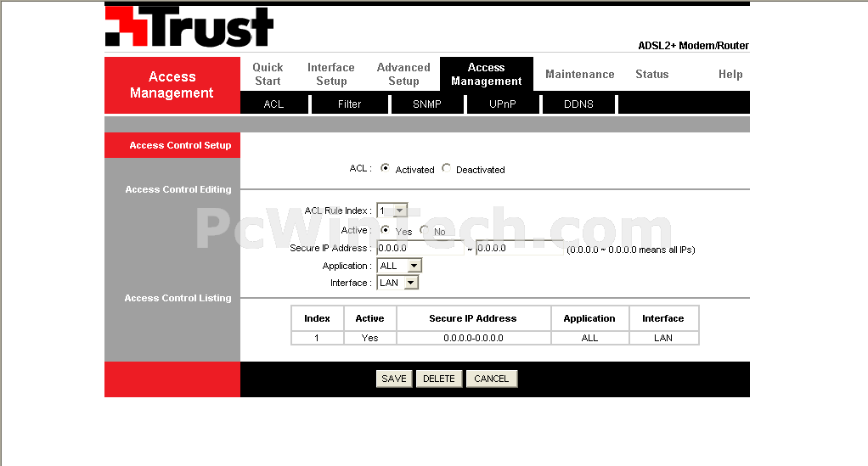The width and height of the screenshot is (868, 466).
Task: Click the red Access Management side heading
Action: pyautogui.click(x=172, y=85)
